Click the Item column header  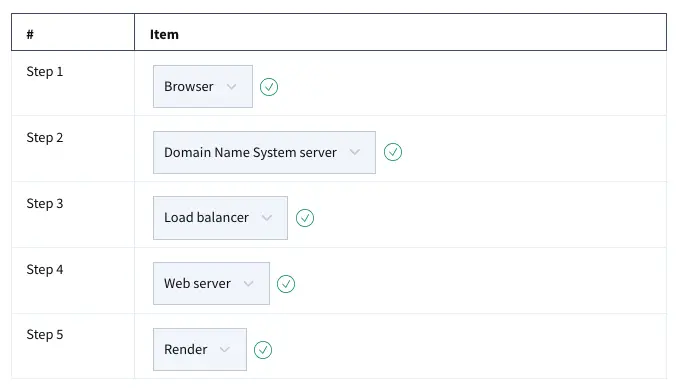tap(164, 34)
